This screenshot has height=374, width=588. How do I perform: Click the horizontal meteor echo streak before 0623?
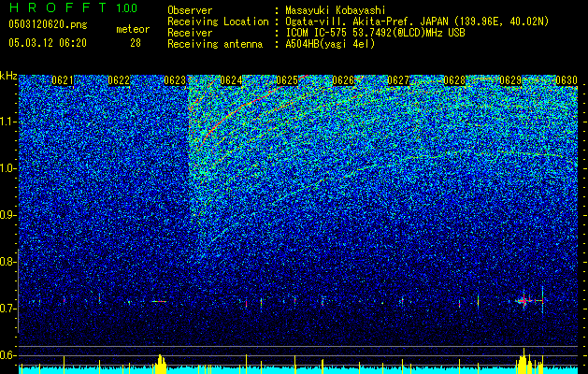click(159, 301)
